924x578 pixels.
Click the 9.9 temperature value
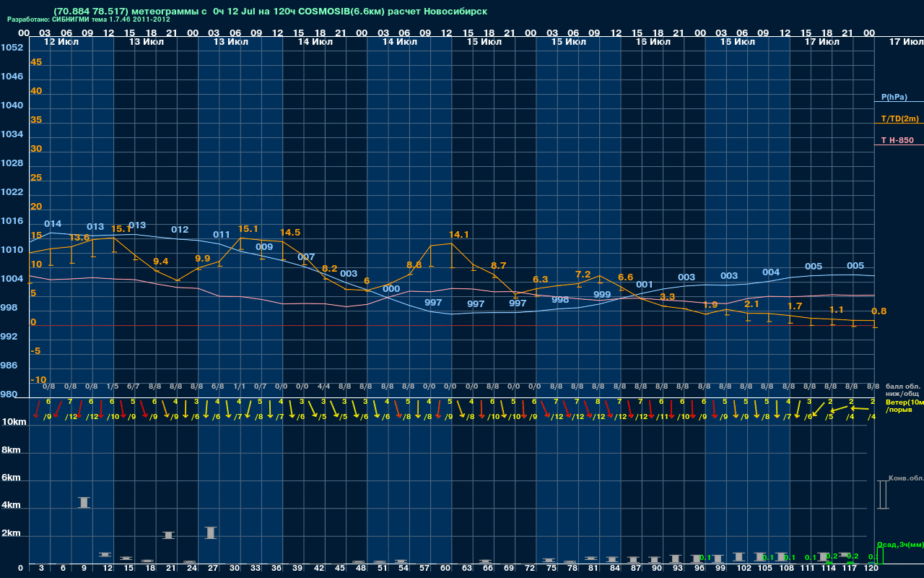click(203, 259)
